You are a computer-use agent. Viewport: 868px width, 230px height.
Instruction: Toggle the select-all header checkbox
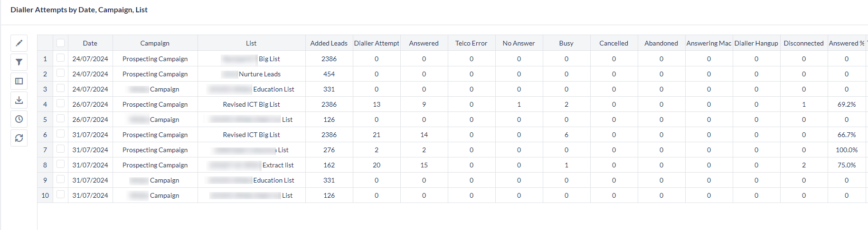point(60,43)
